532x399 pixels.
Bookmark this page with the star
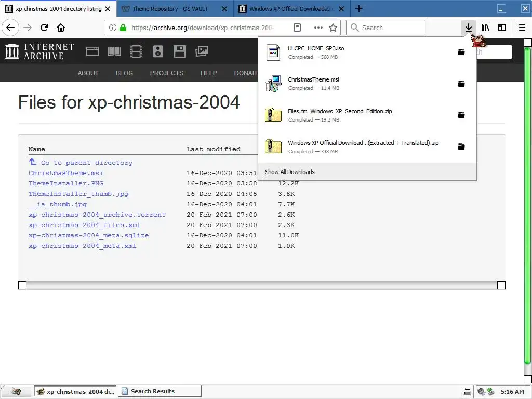pyautogui.click(x=333, y=28)
